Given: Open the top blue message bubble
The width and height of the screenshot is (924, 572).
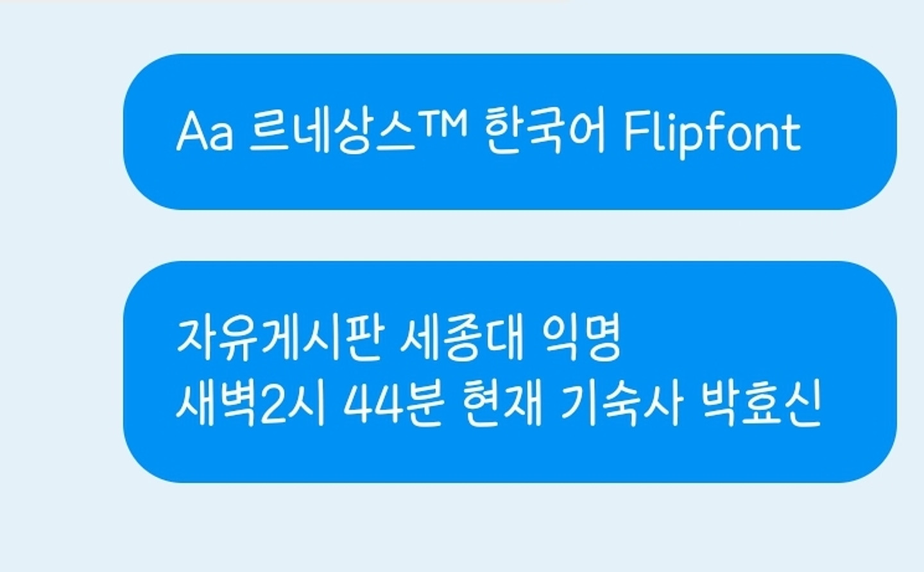Looking at the screenshot, I should [510, 132].
